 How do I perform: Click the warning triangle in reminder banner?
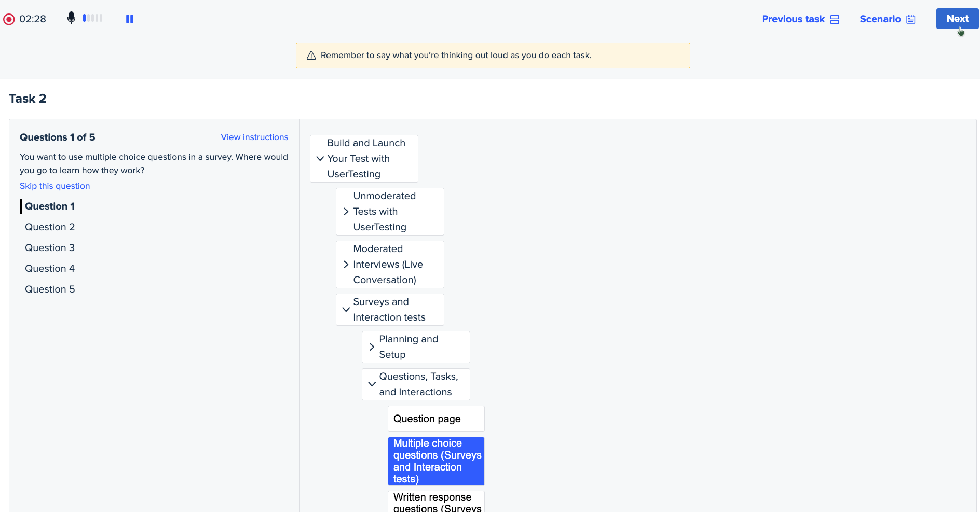(x=311, y=56)
